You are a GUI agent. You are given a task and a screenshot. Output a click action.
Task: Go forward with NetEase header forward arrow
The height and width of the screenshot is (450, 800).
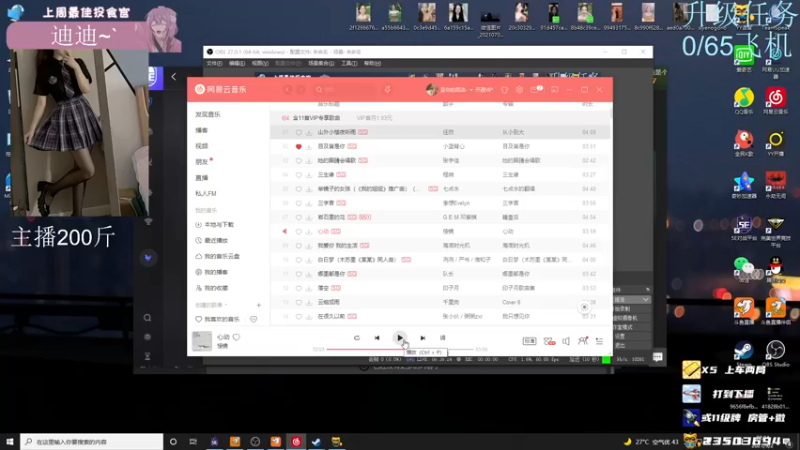(301, 89)
